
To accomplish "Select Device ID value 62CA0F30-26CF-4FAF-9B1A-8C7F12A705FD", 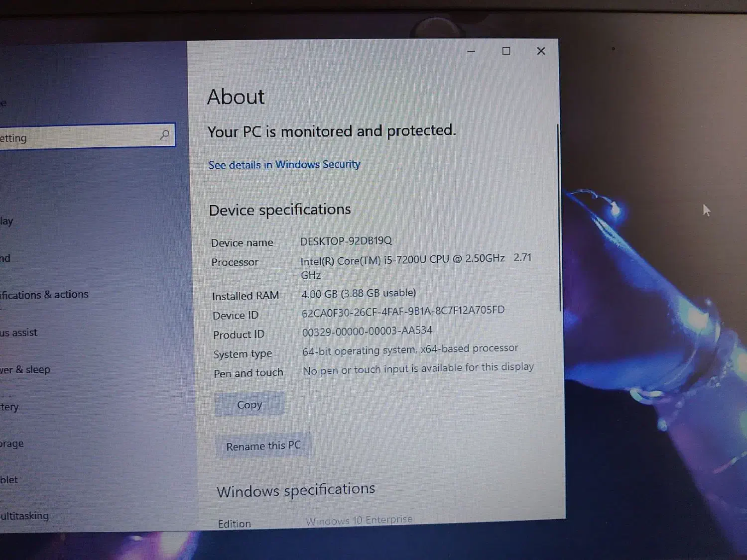I will 403,311.
